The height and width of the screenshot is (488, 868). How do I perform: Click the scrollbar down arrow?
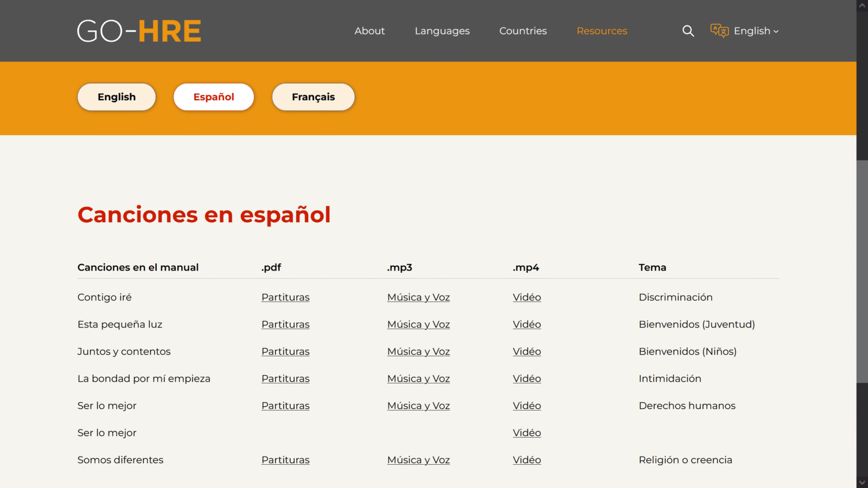(x=862, y=482)
